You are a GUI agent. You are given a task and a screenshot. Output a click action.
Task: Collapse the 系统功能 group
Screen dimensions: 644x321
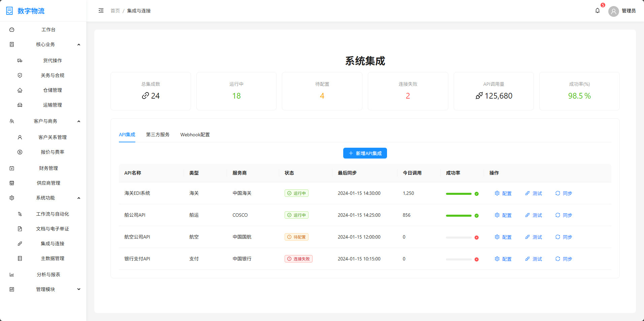79,198
